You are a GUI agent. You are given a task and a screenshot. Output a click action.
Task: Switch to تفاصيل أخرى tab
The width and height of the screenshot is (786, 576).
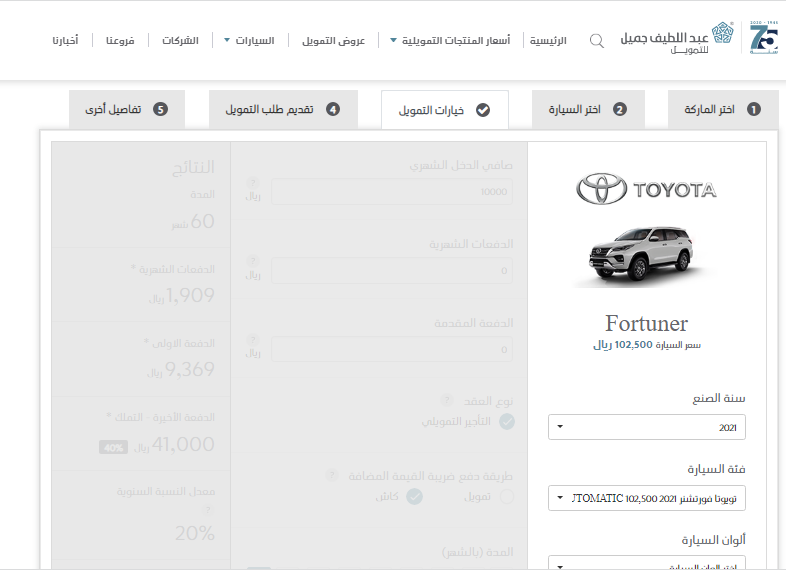point(127,109)
